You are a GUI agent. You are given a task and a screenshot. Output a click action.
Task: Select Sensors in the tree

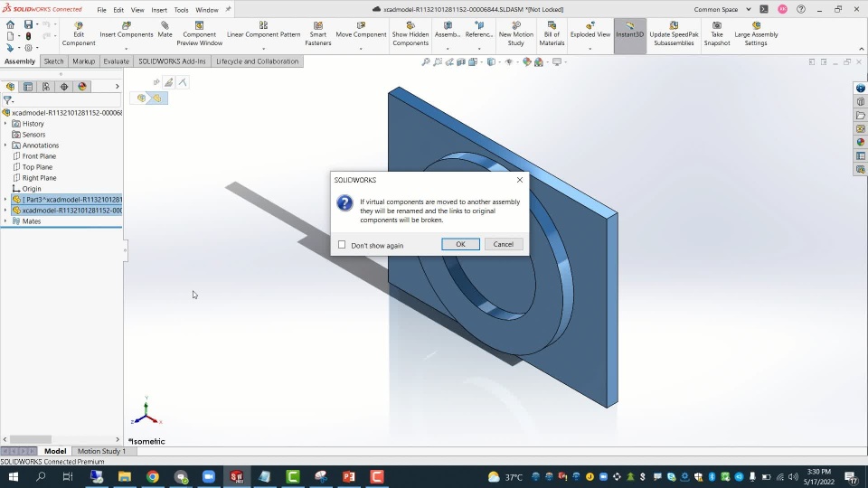pyautogui.click(x=33, y=135)
